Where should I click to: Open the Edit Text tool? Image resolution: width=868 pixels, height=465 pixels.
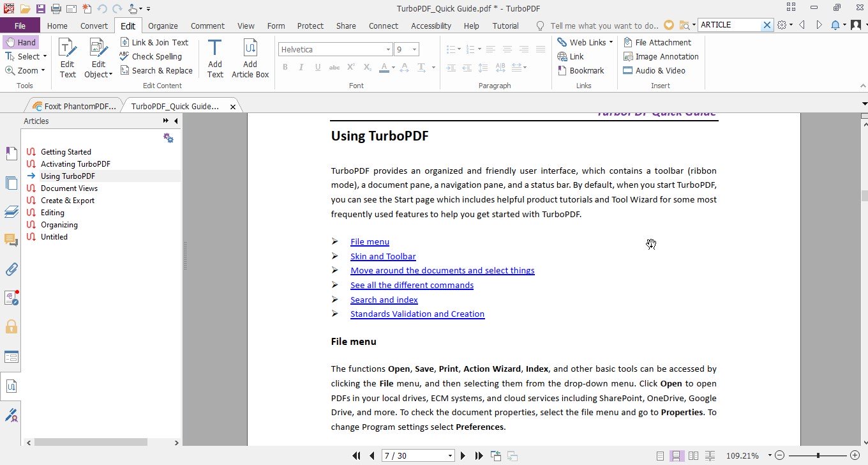[68, 58]
